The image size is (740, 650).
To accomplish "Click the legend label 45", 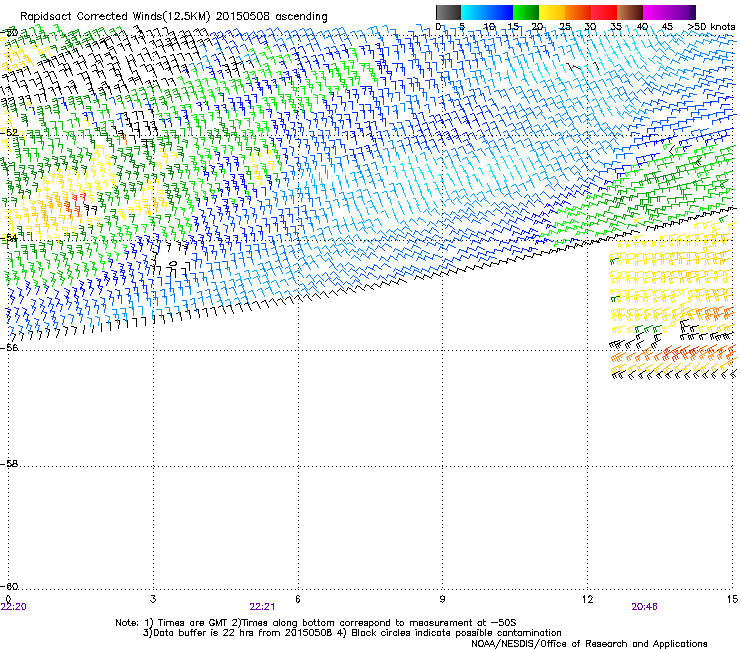I will pyautogui.click(x=667, y=26).
